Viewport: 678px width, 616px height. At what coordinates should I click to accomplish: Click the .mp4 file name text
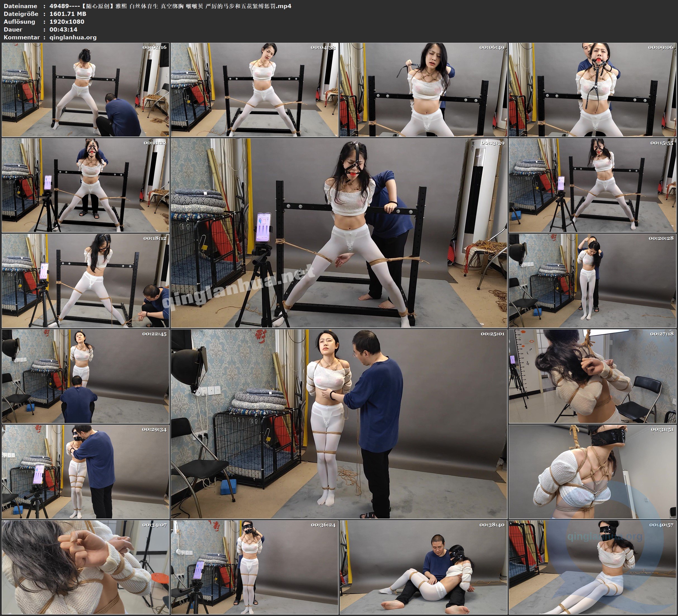pos(170,6)
